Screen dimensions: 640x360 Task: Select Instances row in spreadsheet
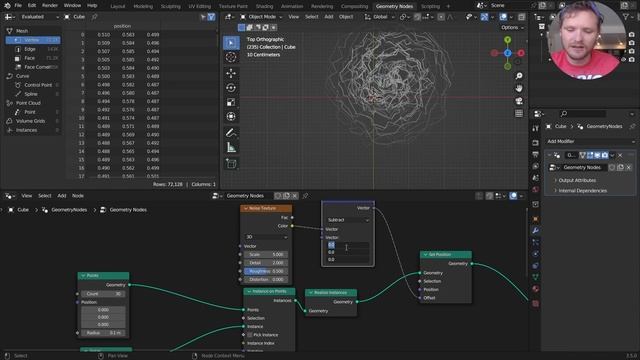pyautogui.click(x=33, y=130)
